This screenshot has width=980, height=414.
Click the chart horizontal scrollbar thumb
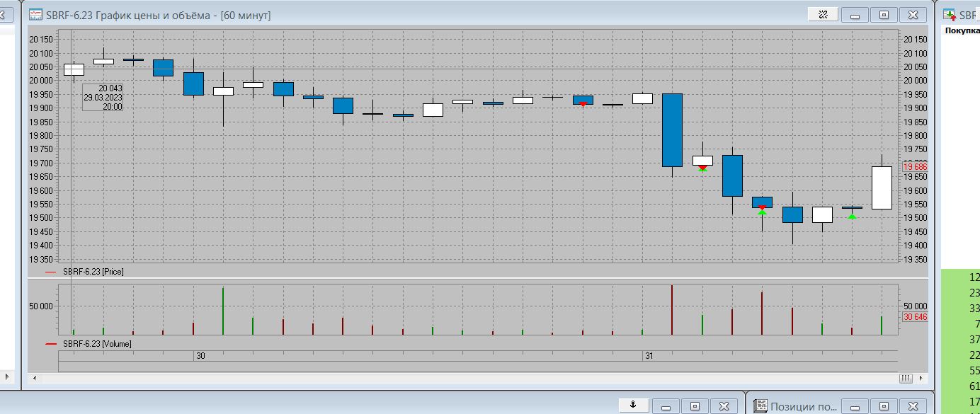pyautogui.click(x=906, y=379)
